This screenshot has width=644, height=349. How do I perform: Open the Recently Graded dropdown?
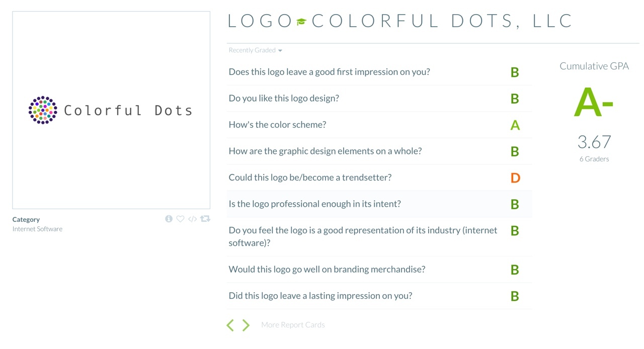[x=255, y=50]
